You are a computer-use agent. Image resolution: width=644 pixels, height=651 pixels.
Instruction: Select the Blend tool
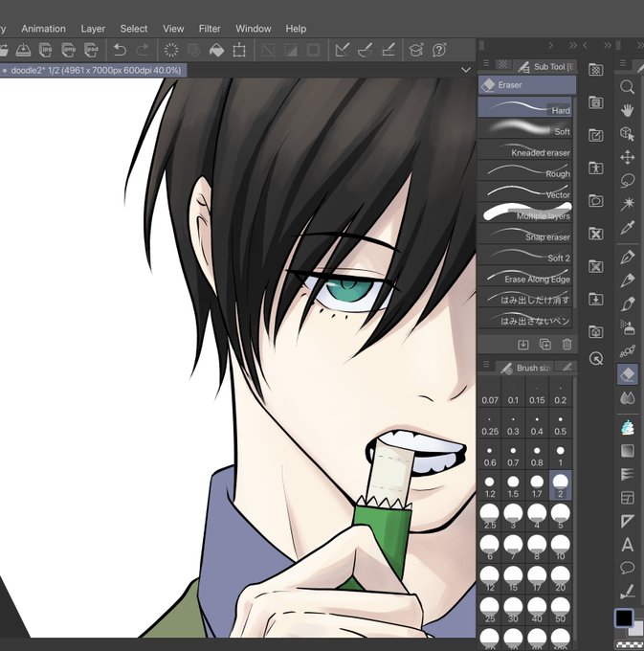(x=628, y=398)
